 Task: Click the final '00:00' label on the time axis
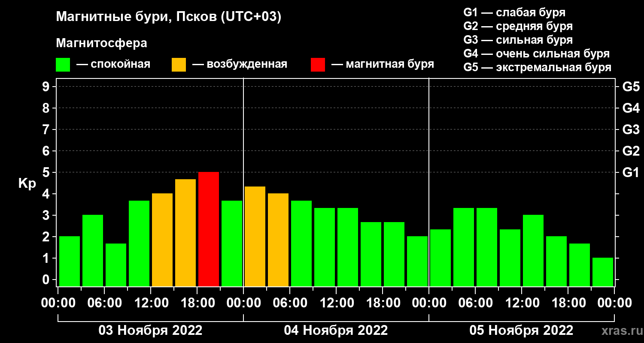(614, 303)
